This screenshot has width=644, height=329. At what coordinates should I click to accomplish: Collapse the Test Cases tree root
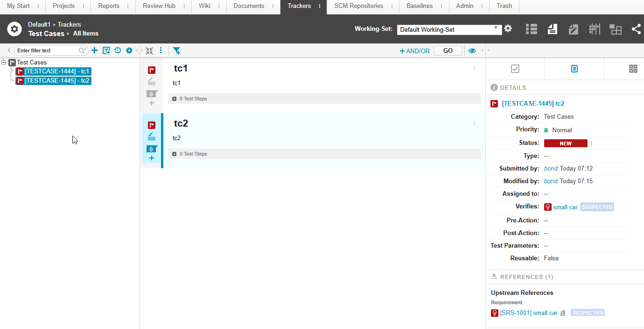3,62
